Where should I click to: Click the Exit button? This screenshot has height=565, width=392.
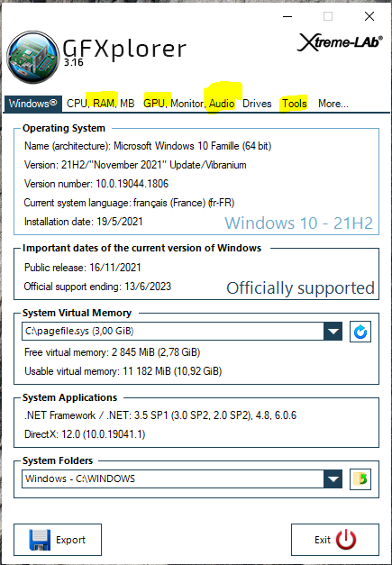pyautogui.click(x=335, y=540)
